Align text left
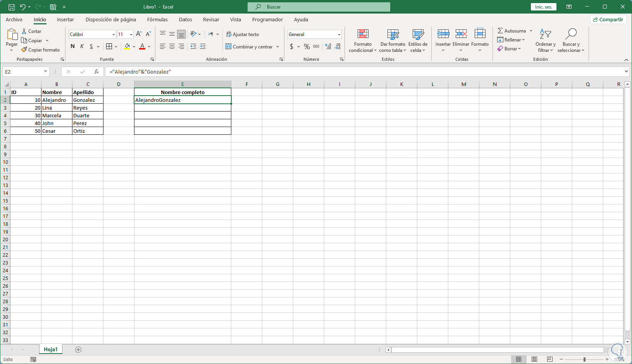Viewport: 632px width, 364px height. 163,46
